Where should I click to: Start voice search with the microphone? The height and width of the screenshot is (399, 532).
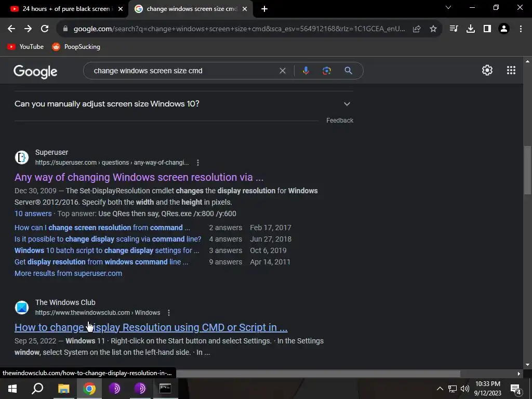(x=305, y=71)
